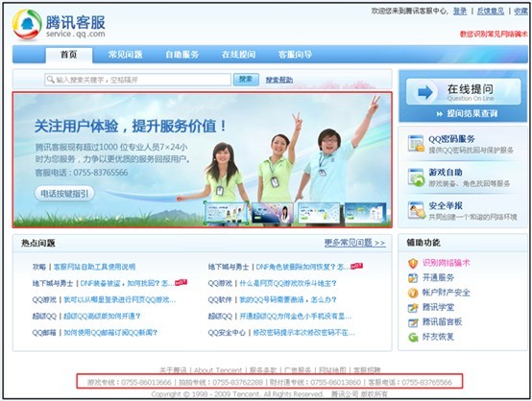Select the 首页 tab
The image size is (532, 401).
(69, 55)
